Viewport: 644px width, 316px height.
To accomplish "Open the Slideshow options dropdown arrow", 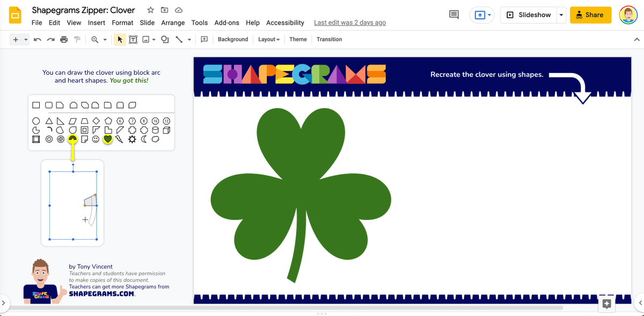I will [561, 15].
